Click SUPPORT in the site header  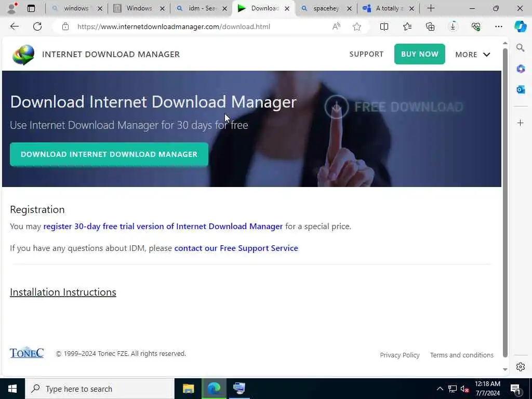366,54
